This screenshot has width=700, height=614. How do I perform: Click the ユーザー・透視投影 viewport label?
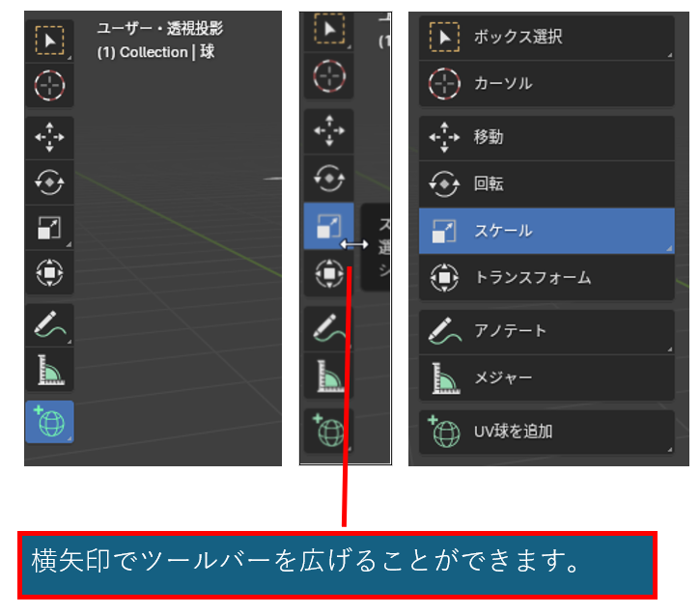[x=160, y=29]
